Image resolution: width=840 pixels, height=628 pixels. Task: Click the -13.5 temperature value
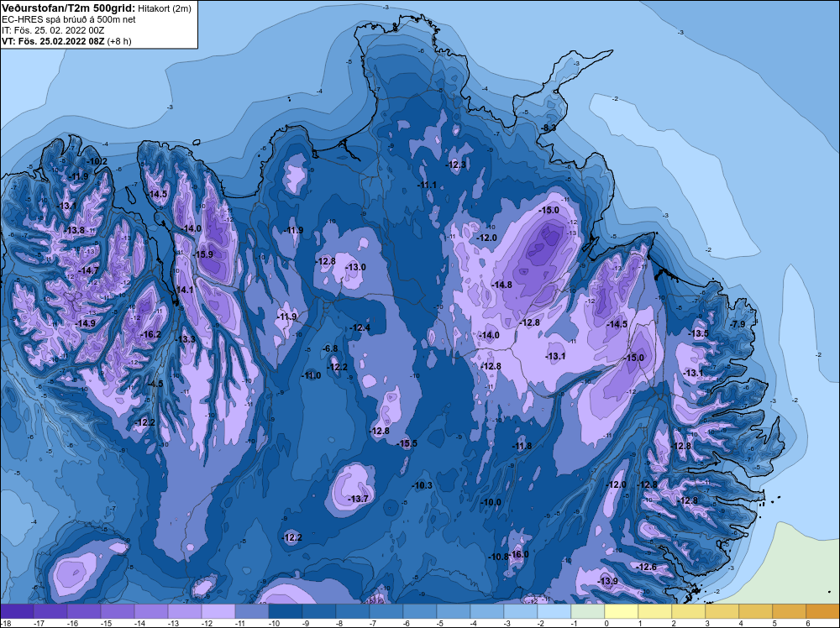(699, 333)
